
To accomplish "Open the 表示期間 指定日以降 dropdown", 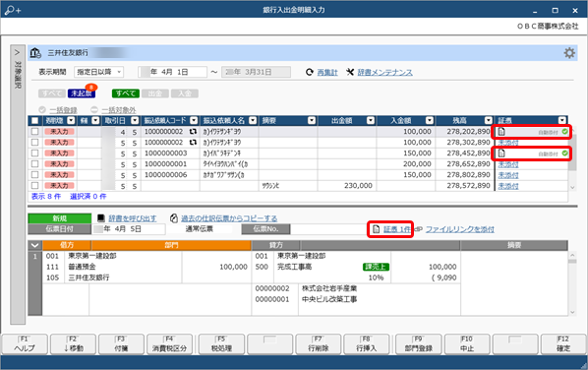I will click(98, 72).
